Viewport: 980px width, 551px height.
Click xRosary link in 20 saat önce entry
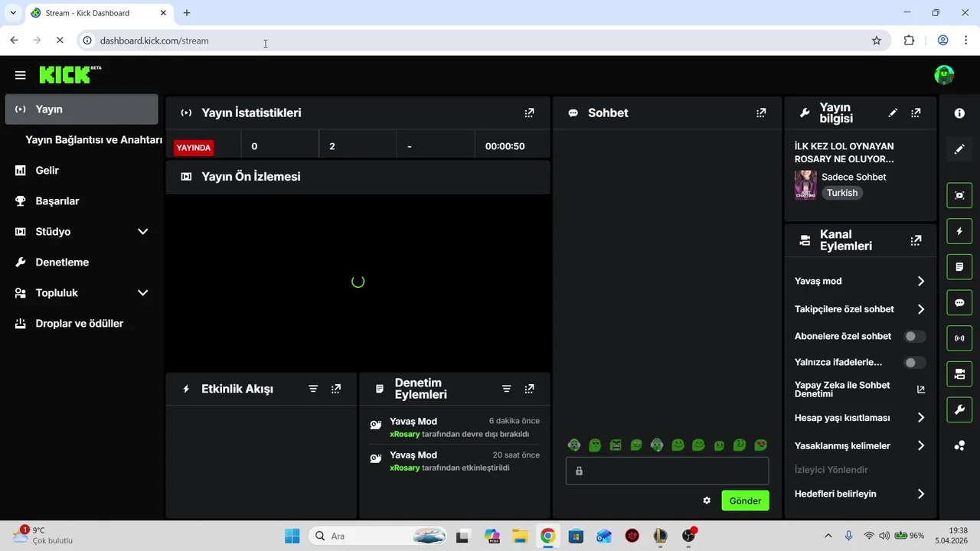coord(405,468)
